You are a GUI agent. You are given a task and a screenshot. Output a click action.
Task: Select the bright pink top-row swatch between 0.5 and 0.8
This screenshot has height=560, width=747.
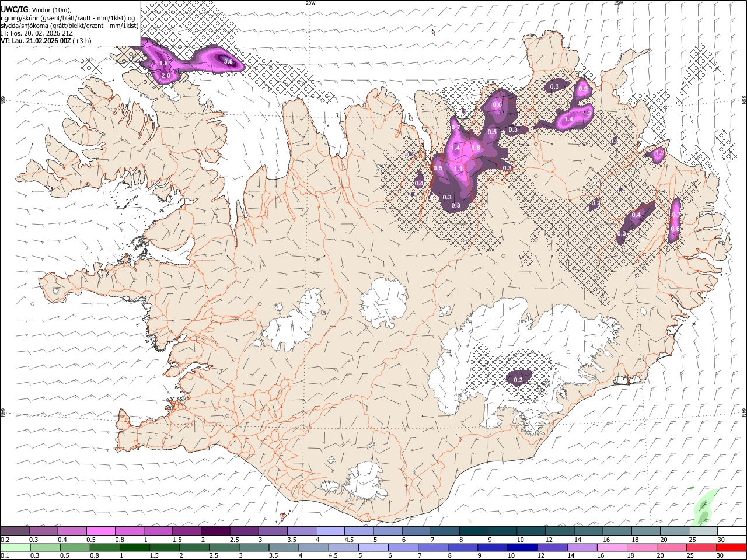100,531
